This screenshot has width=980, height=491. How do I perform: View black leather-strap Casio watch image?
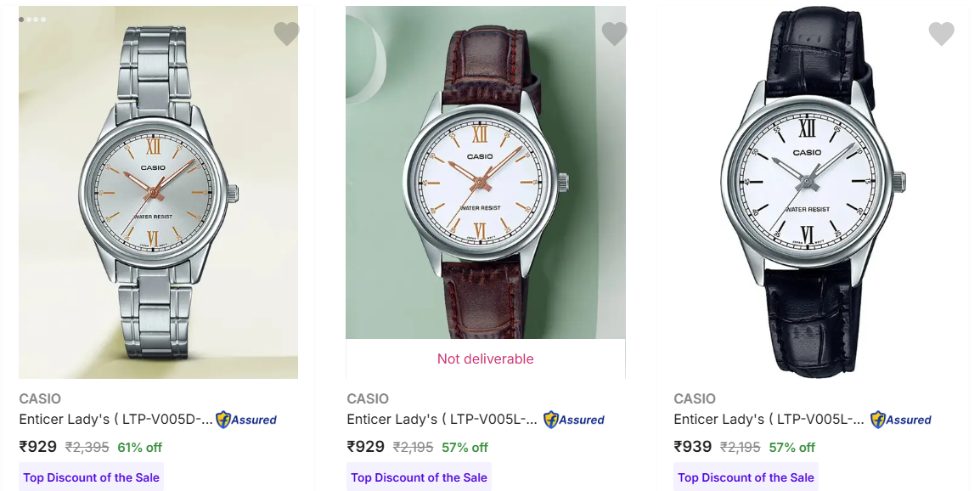coord(813,192)
